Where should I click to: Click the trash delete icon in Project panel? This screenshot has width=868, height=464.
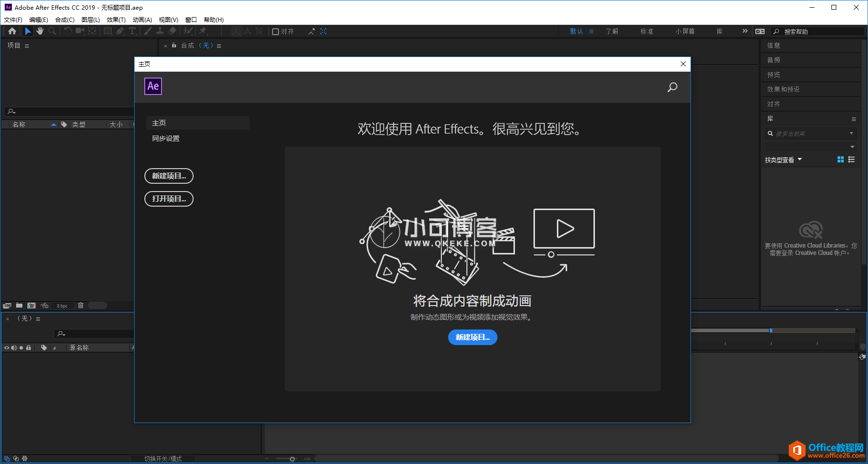(x=81, y=306)
